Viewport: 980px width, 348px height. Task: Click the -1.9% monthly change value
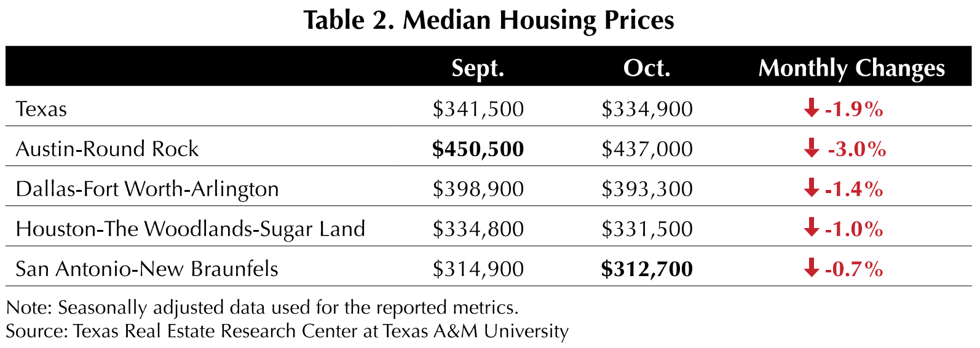point(853,109)
